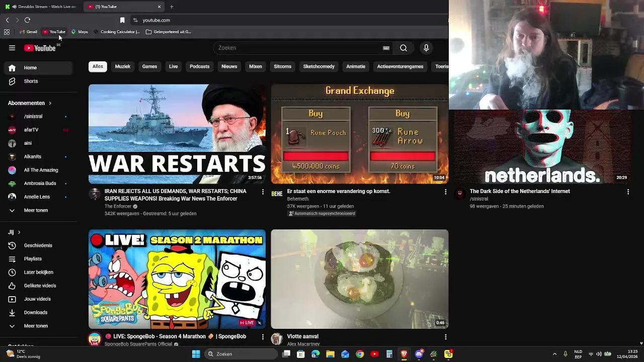This screenshot has width=644, height=362.
Task: Select Alles filter chip
Action: click(98, 66)
